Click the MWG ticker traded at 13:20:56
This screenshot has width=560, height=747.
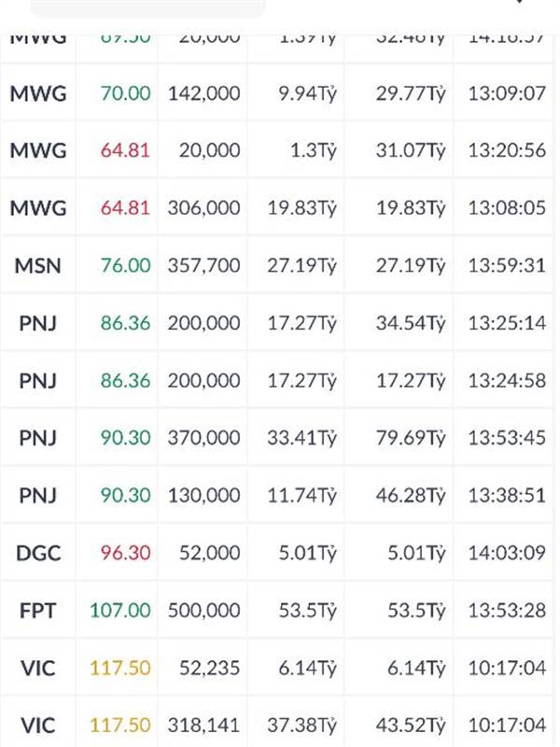pos(38,150)
